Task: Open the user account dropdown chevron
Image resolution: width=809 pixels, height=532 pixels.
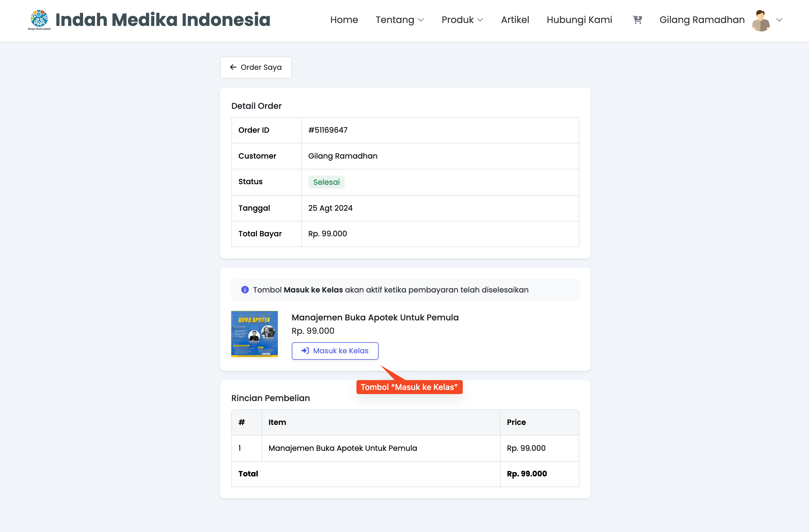Action: click(779, 20)
